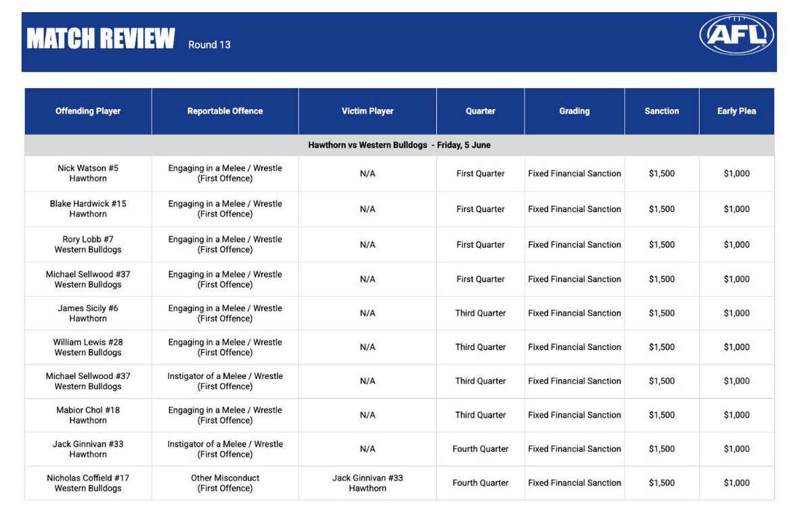Select Engaging in a Melee offence for James Sicily
812x513 pixels.
click(225, 313)
